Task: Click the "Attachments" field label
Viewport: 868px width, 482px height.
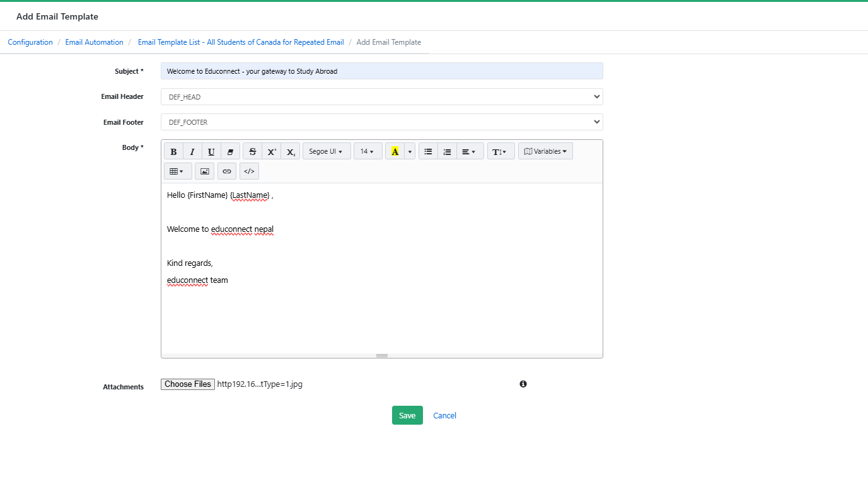Action: [x=124, y=387]
